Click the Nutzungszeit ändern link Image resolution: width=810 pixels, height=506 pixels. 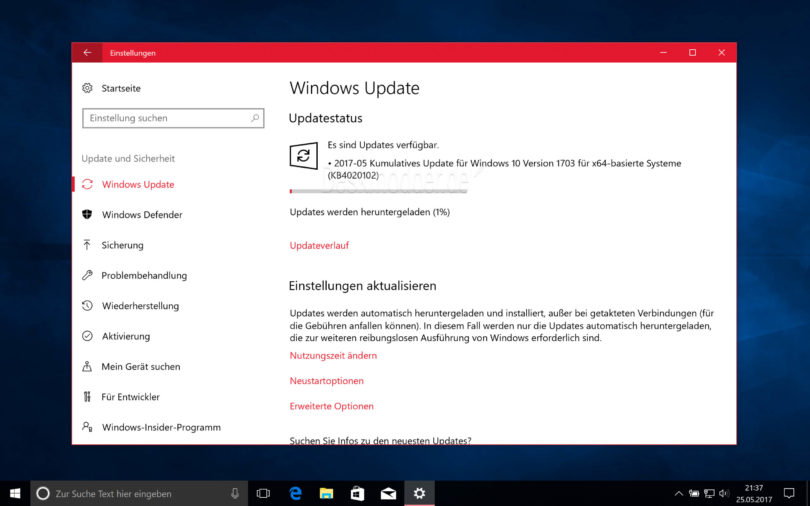tap(333, 355)
